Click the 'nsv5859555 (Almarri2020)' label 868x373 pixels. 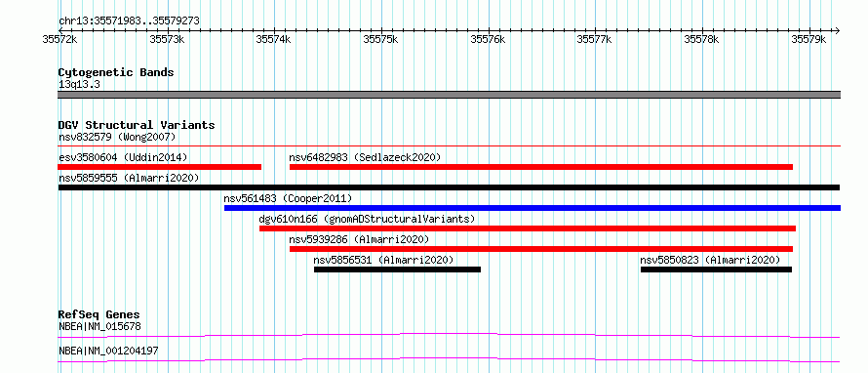[129, 178]
